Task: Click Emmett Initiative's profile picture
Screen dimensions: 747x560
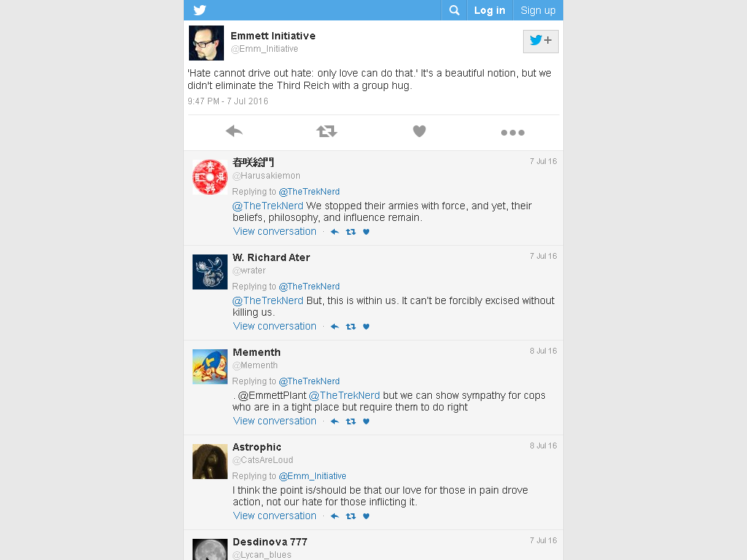Action: click(x=206, y=43)
